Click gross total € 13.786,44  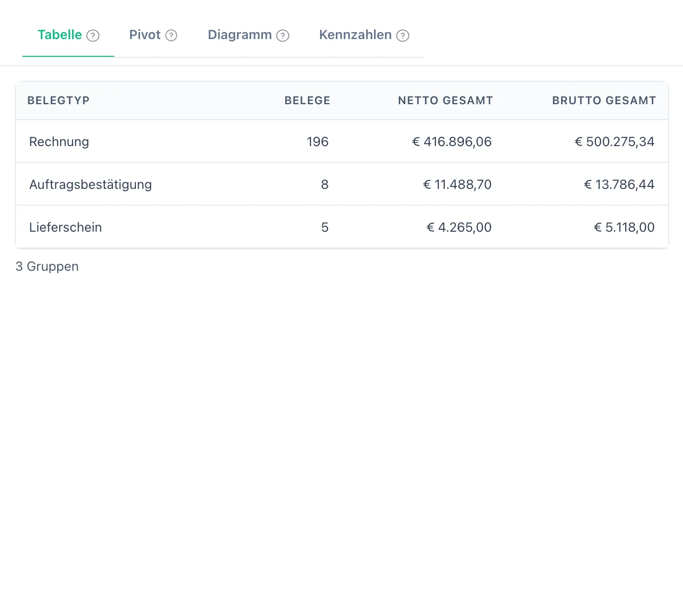tap(619, 185)
